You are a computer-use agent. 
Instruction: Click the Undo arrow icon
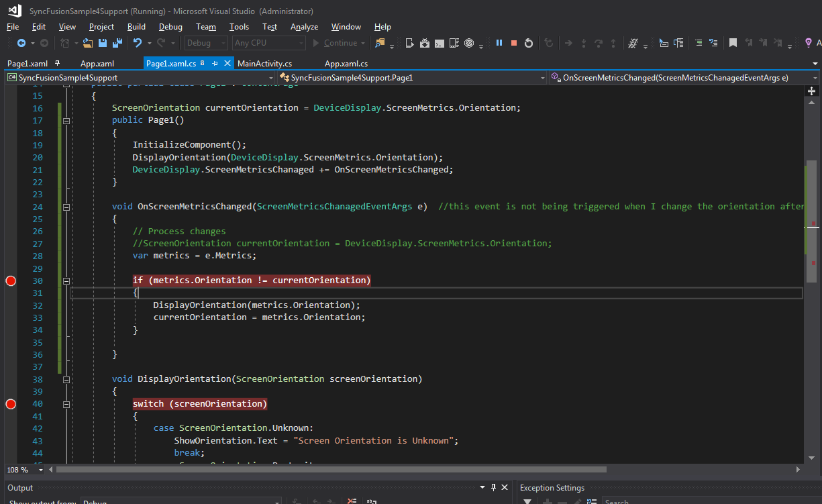[x=138, y=43]
